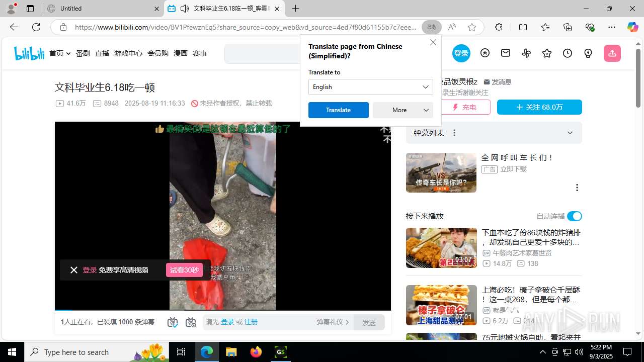Toggle the 自动连播 autoplay switch
This screenshot has width=644, height=362.
[574, 216]
